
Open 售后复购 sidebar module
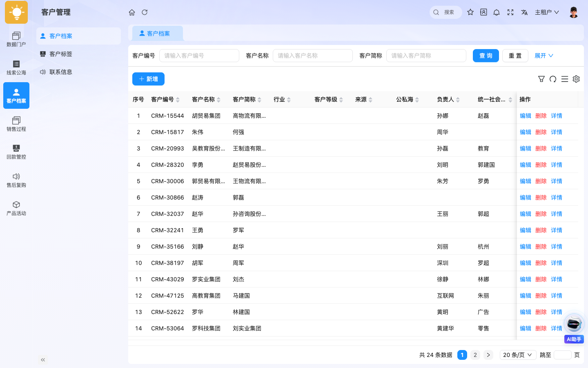click(x=16, y=180)
